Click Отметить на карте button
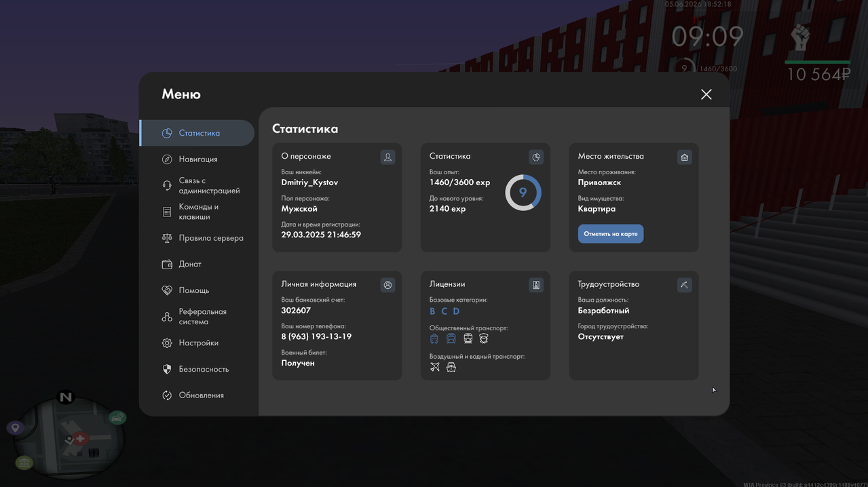 [611, 234]
